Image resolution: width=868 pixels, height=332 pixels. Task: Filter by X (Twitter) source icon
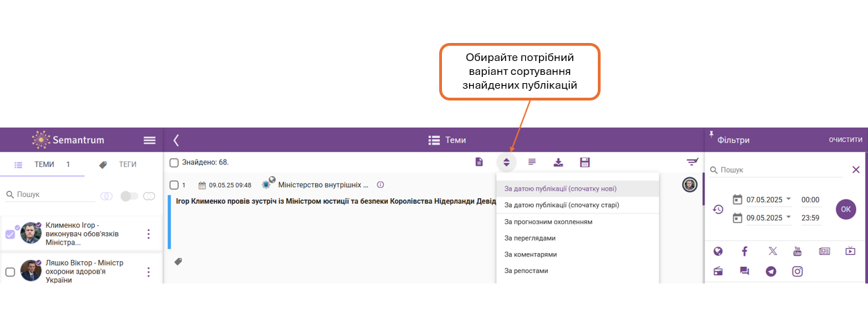772,252
